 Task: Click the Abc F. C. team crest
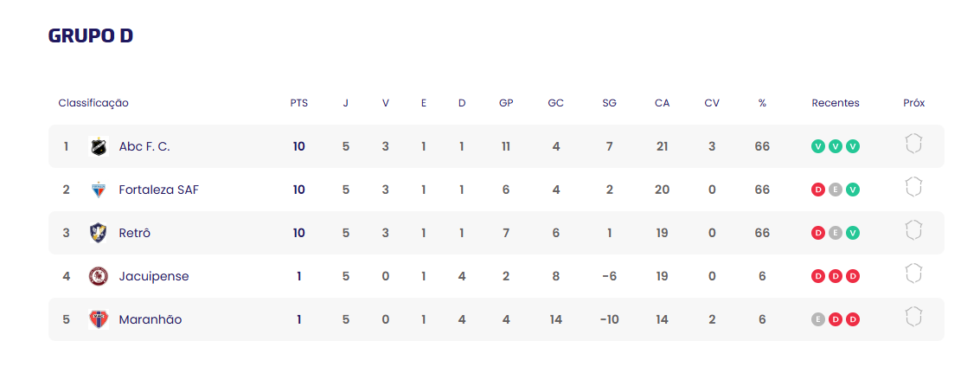99,146
